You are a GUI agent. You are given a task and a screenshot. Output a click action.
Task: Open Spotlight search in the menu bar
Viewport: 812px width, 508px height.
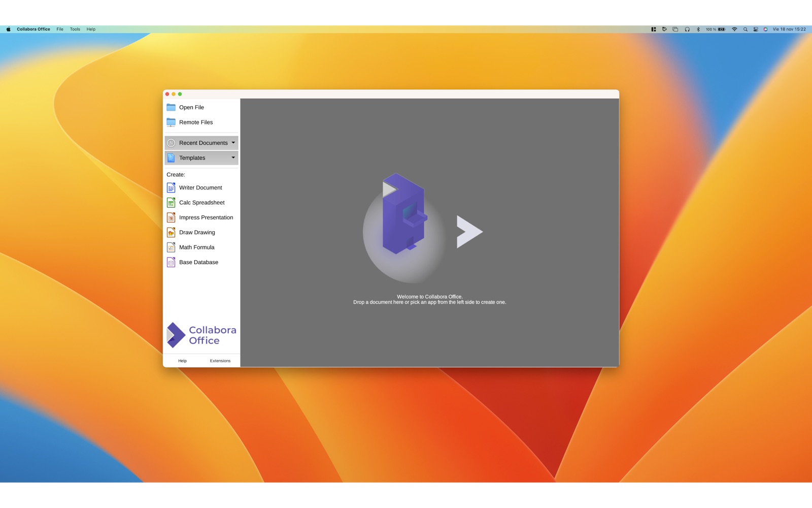pyautogui.click(x=746, y=29)
